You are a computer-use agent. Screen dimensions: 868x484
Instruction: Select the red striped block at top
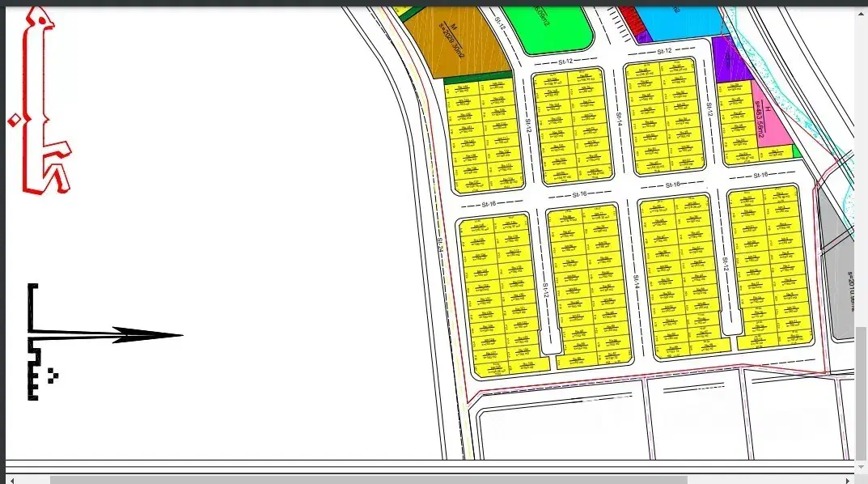pos(627,15)
